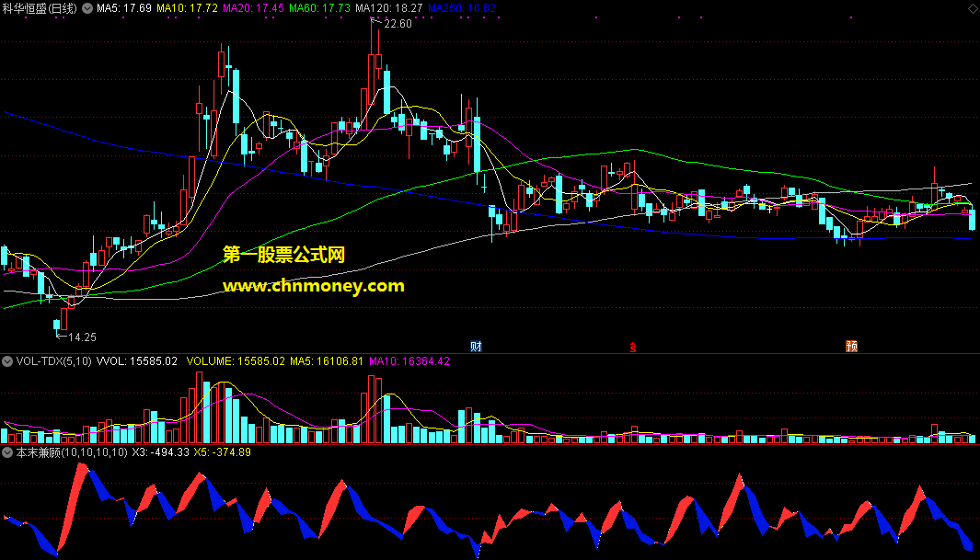Click the 财 financial report marker
980x560 pixels.
[477, 347]
